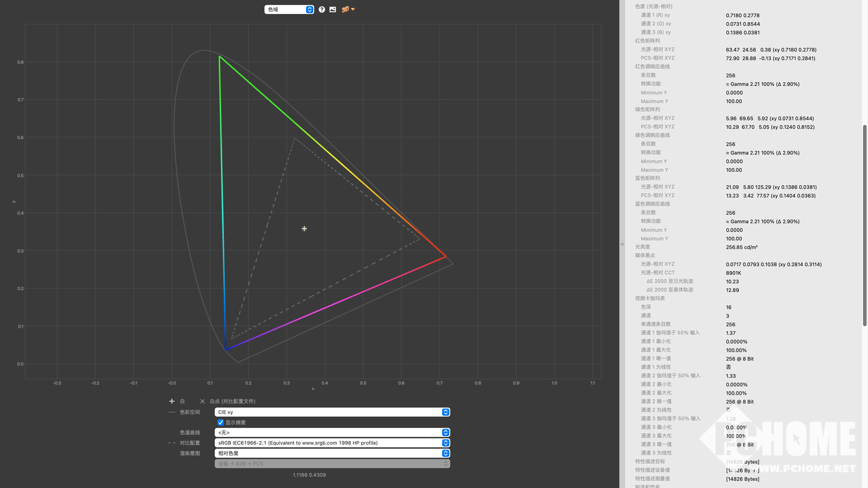
Task: Click the 光亮度 label
Action: coord(642,247)
